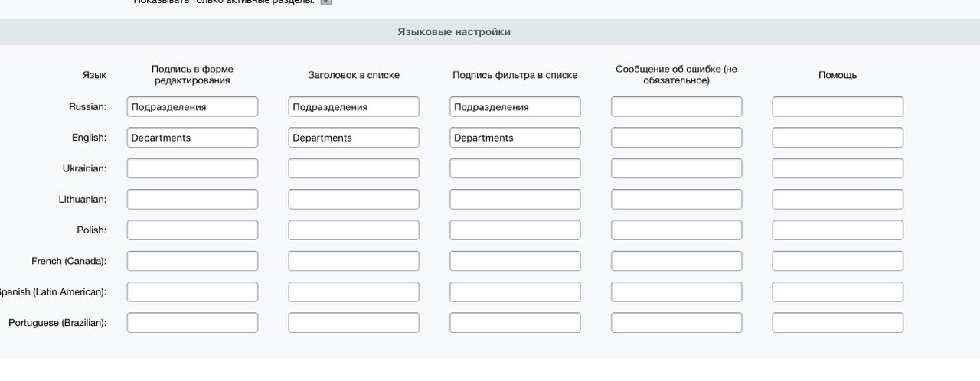Click the Ukrainian list header field
Screen dimensions: 980x381
pos(354,168)
